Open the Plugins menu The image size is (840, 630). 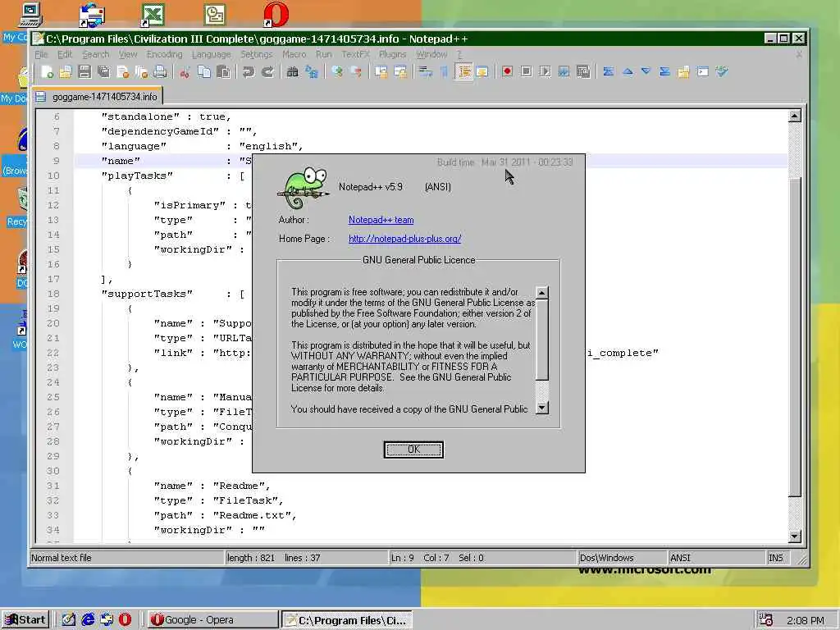[392, 54]
